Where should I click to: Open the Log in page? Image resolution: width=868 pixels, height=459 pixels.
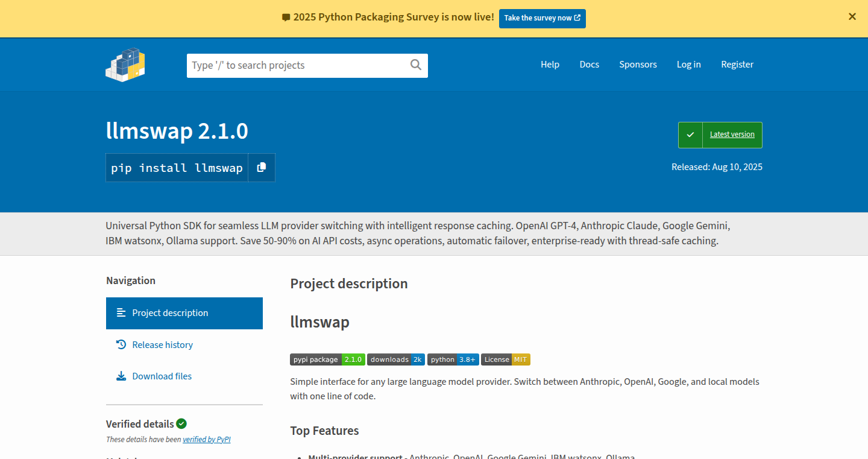(x=689, y=65)
